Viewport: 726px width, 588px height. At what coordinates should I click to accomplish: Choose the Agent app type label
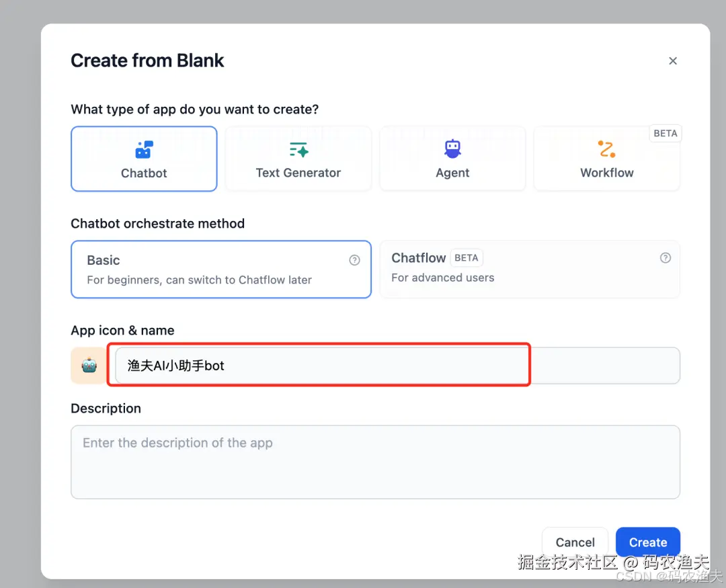click(x=452, y=173)
